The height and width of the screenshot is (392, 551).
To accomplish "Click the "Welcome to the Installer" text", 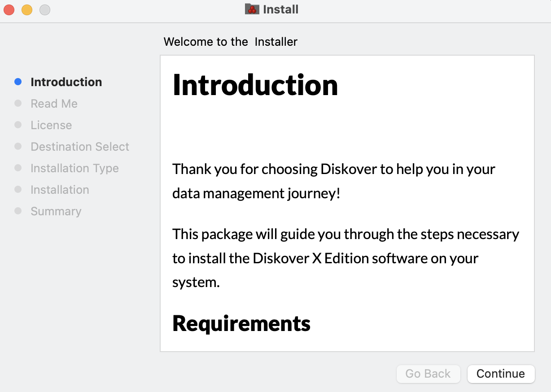I will (x=230, y=42).
